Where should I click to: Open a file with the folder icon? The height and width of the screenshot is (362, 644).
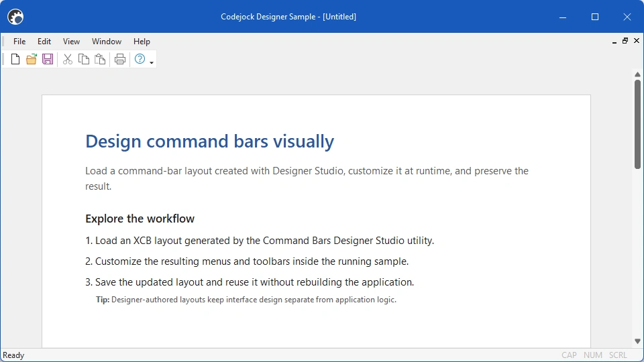[32, 59]
